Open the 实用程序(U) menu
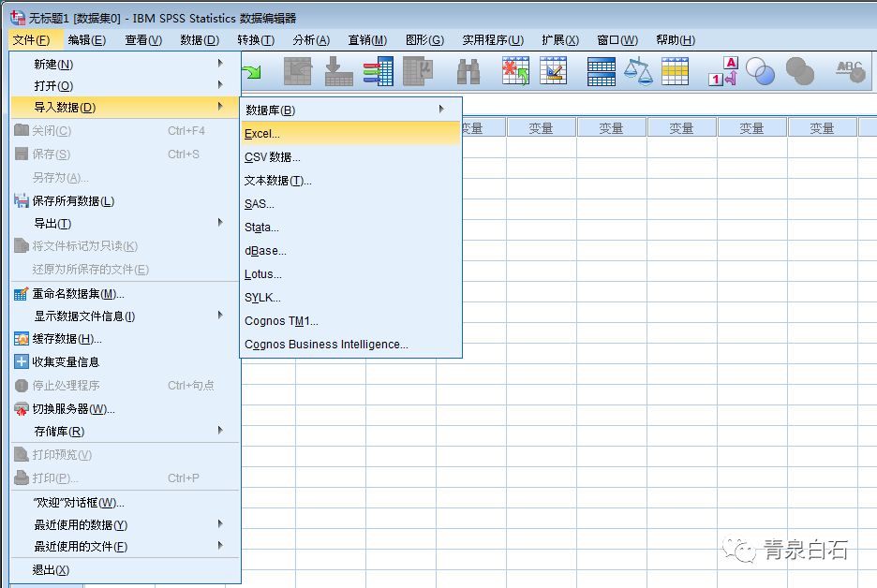 [493, 39]
